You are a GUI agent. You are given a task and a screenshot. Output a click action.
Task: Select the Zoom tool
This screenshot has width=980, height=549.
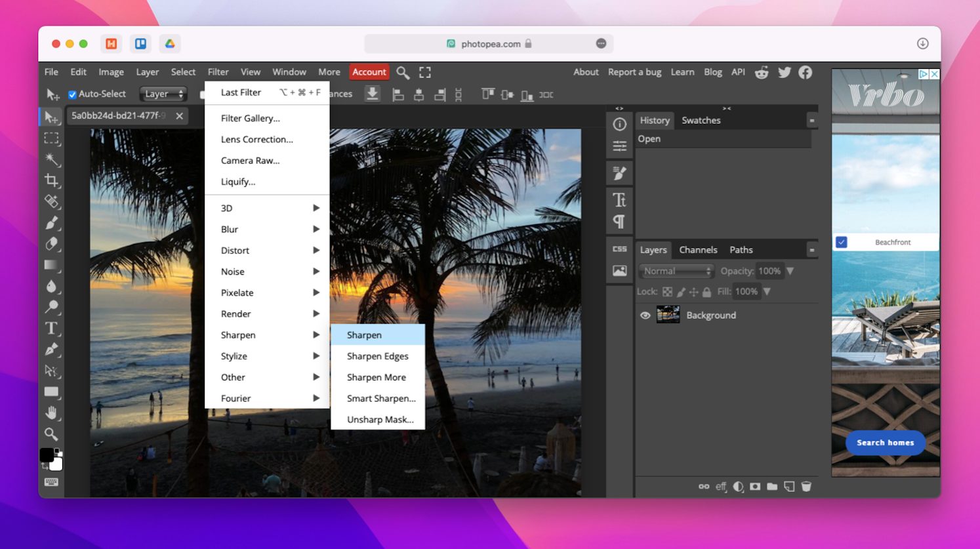pos(52,434)
